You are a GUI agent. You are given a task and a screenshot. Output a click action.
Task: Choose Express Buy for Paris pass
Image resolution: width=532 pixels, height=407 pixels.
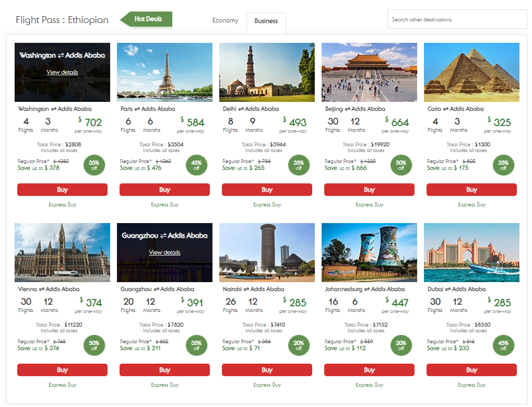(x=164, y=205)
